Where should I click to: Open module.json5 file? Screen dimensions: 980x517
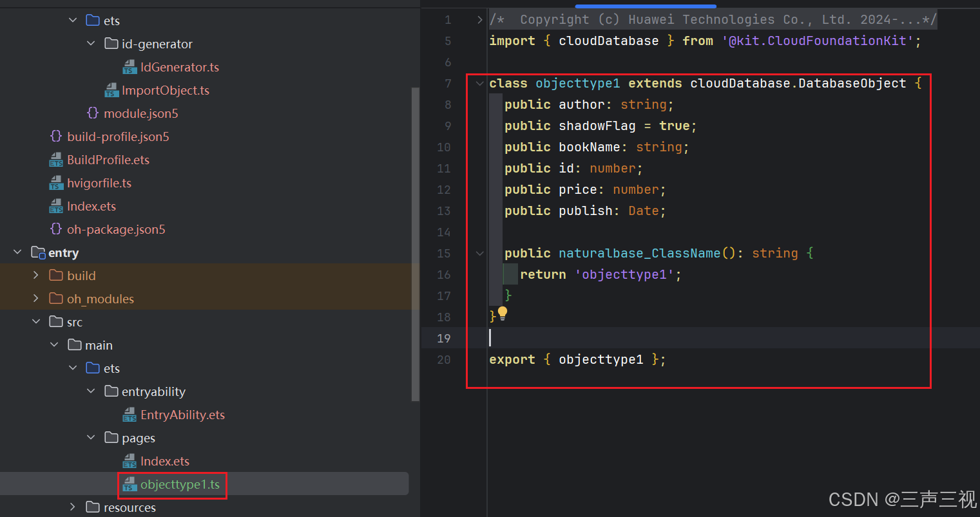tap(141, 113)
